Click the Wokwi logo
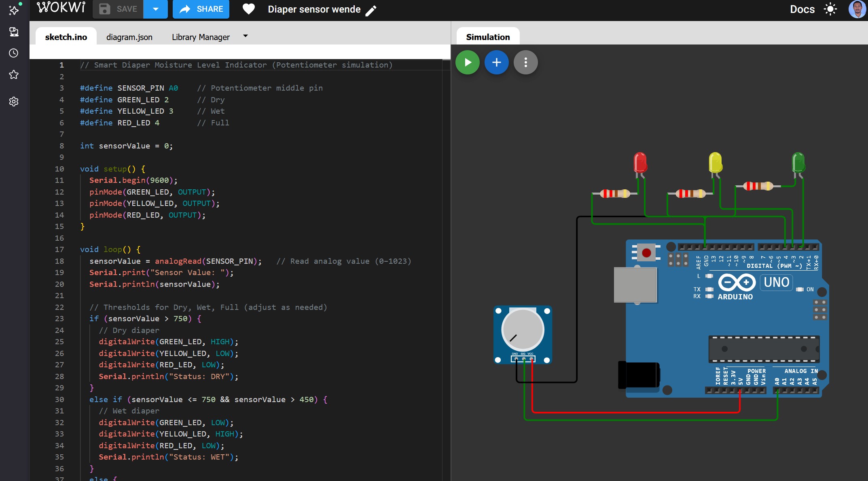This screenshot has width=868, height=481. pos(61,8)
